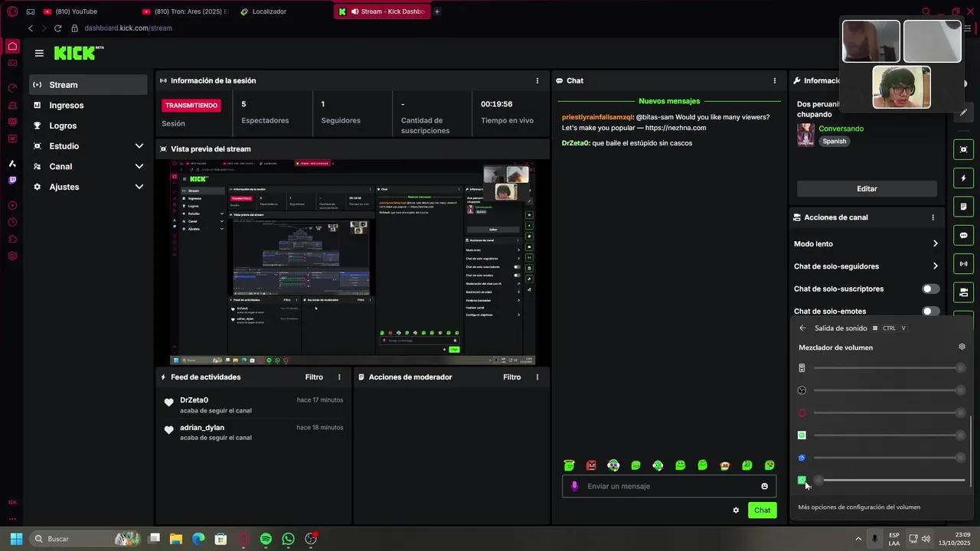The image size is (980, 551).
Task: Click the broadcast signal widget icon
Action: (964, 264)
